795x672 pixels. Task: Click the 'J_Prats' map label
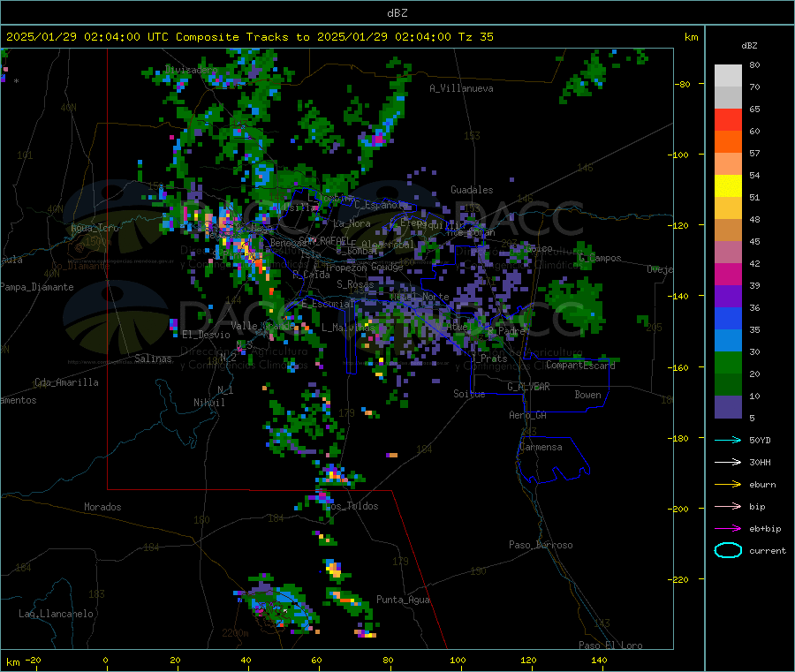(488, 359)
